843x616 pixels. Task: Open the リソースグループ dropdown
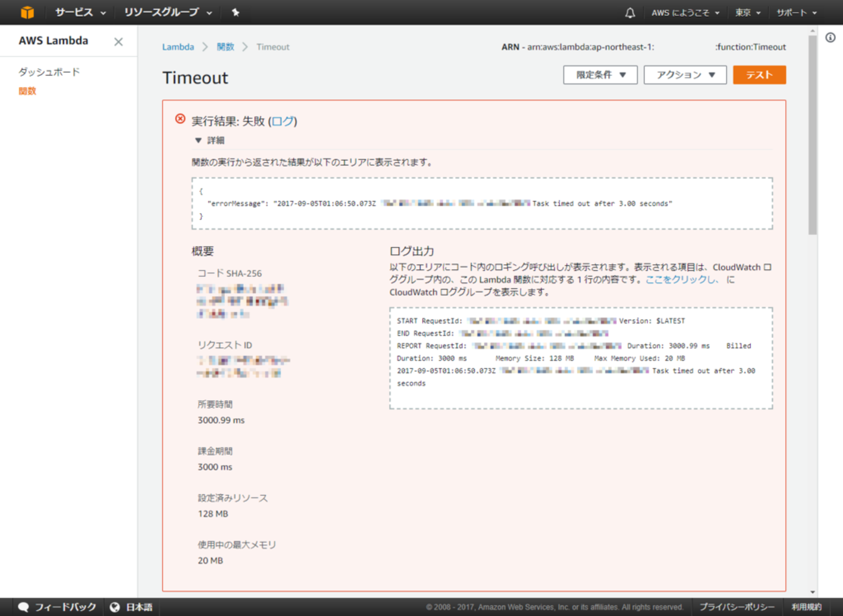point(167,12)
